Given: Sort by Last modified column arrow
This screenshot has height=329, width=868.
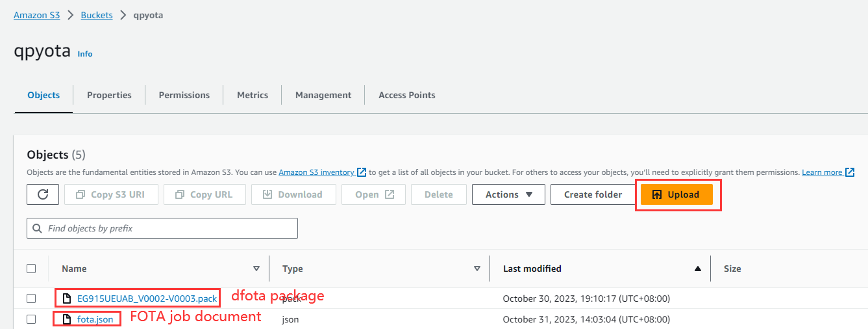Looking at the screenshot, I should point(698,269).
